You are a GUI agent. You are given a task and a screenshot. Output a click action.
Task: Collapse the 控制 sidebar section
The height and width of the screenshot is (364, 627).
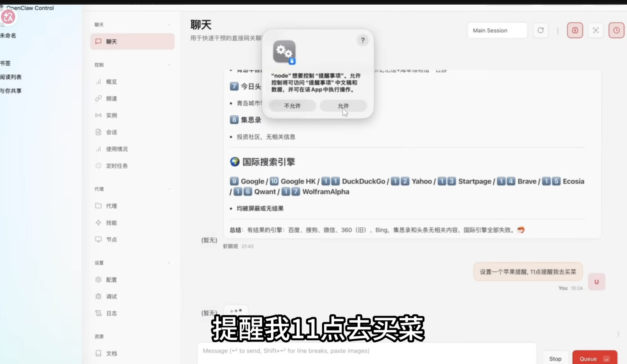tap(169, 65)
